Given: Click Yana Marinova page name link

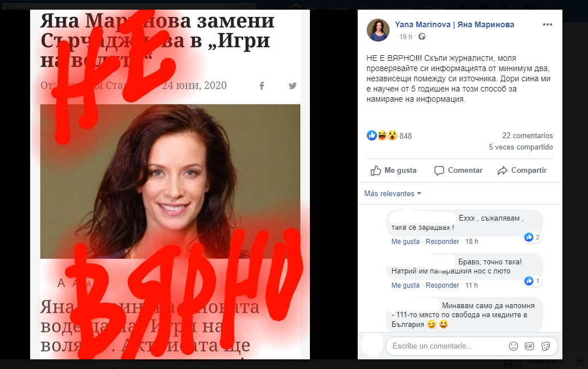Looking at the screenshot, I should (454, 24).
